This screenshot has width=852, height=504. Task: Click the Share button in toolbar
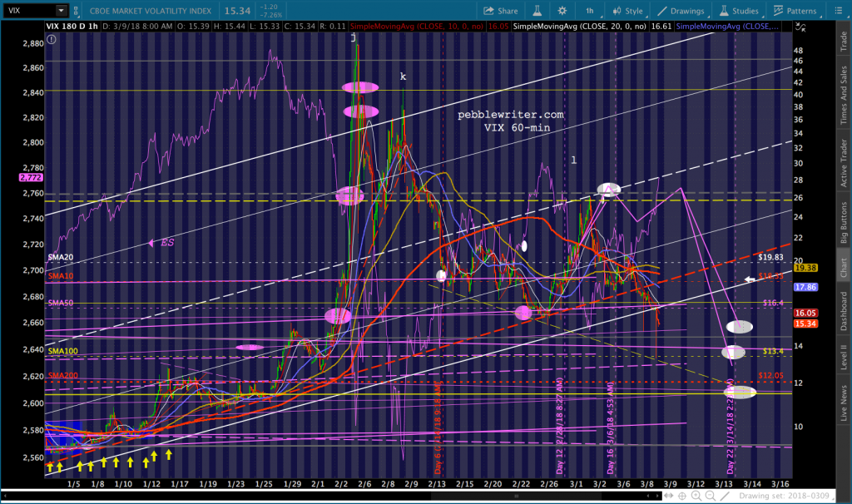coord(500,11)
